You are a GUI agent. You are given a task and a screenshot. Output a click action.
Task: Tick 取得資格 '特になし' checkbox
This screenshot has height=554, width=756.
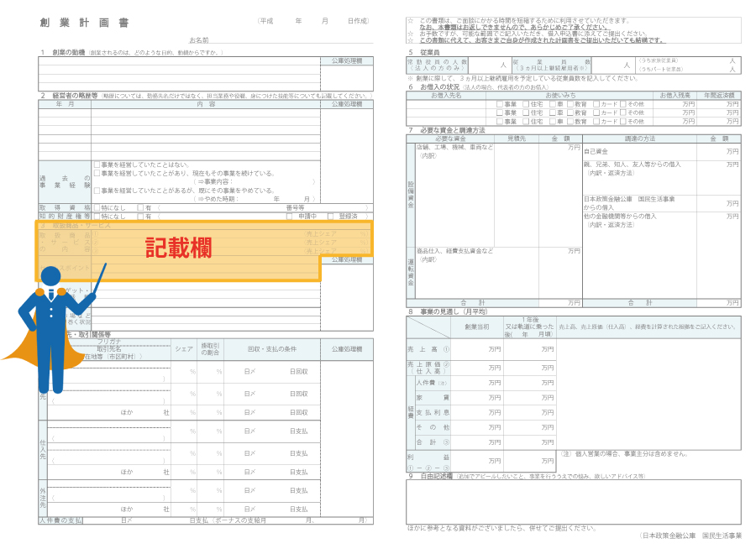coord(97,207)
